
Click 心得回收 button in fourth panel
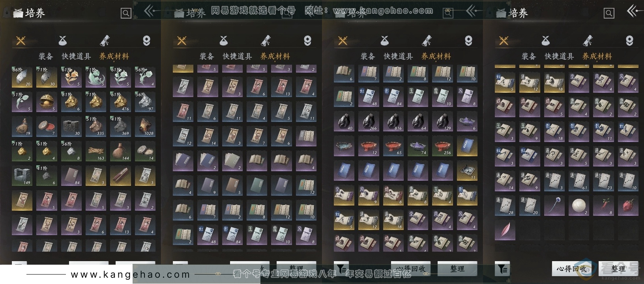point(571,269)
